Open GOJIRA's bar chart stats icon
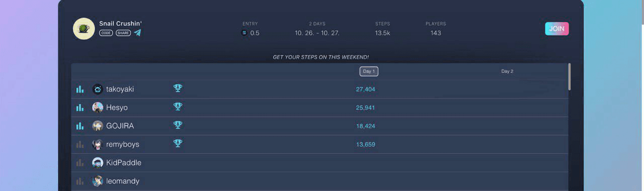The height and width of the screenshot is (191, 644). [x=79, y=126]
